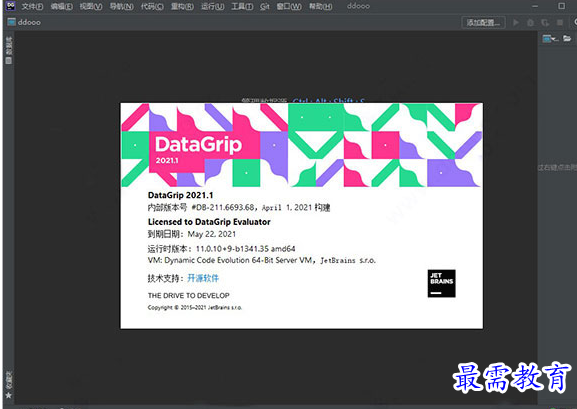Screen dimensions: 577x409
Task: Click the JetBrains logo in About dialog
Action: point(441,283)
